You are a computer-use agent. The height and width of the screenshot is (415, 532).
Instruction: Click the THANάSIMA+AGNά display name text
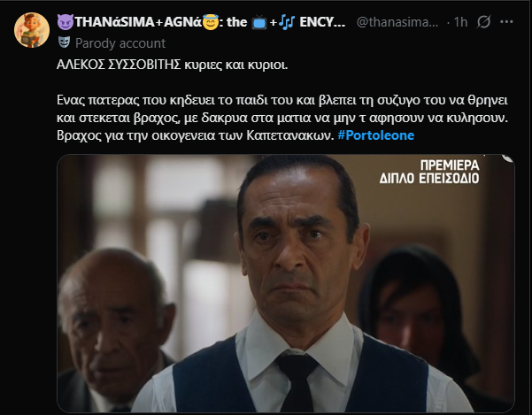[138, 22]
